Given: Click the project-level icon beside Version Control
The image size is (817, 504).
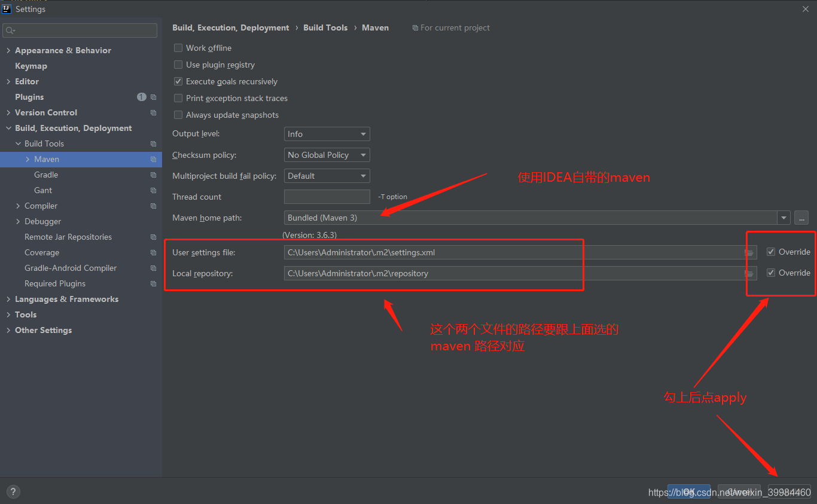Looking at the screenshot, I should (153, 112).
